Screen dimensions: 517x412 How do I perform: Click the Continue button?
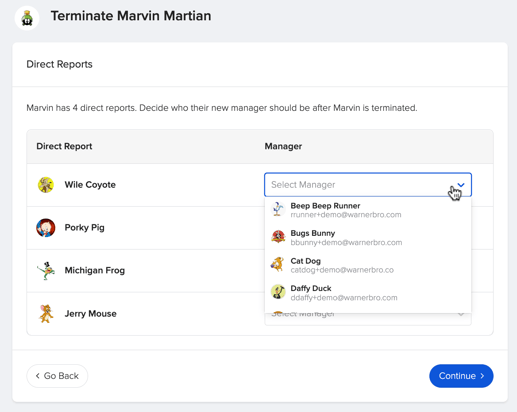pyautogui.click(x=461, y=376)
